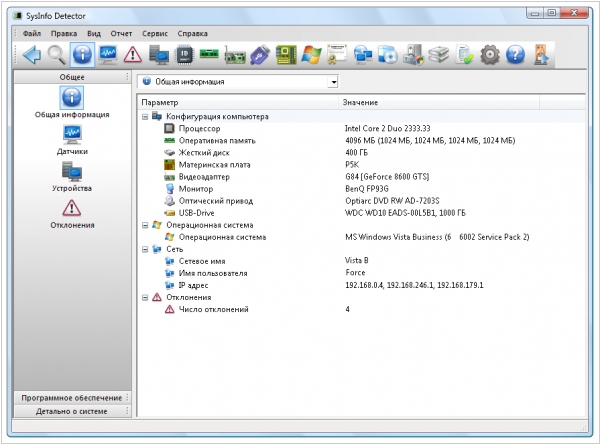Screen dimensions: 600x444
Task: Click the red warning triangle toolbar icon
Action: tap(133, 55)
